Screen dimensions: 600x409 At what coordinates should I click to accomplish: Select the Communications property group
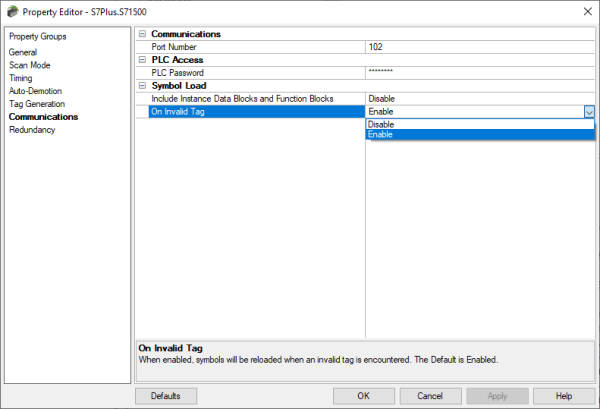43,117
